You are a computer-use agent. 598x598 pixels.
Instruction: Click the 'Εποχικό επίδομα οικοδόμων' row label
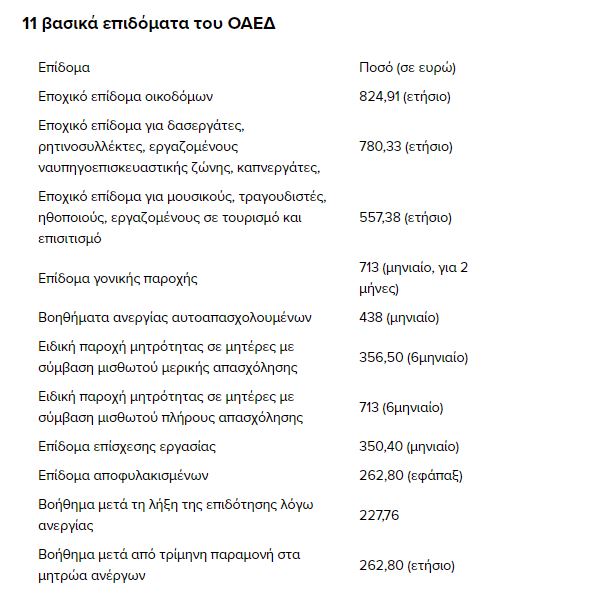pyautogui.click(x=125, y=97)
